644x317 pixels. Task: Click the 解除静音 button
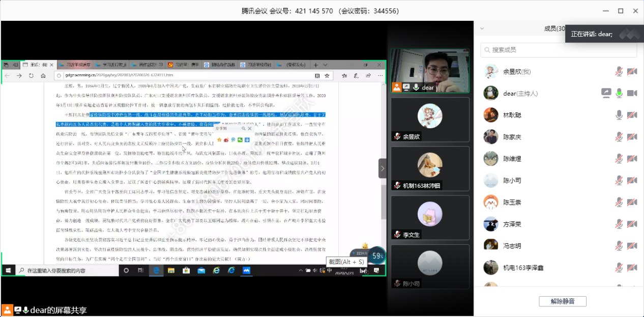coord(562,301)
